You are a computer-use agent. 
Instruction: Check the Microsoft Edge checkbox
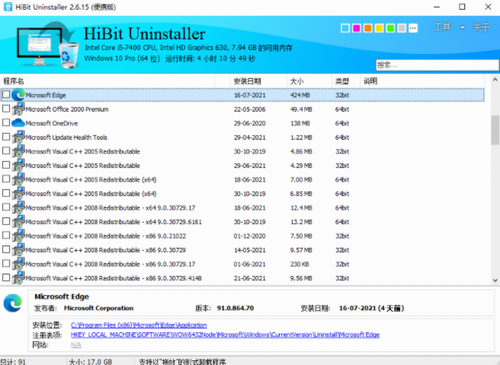pyautogui.click(x=6, y=95)
